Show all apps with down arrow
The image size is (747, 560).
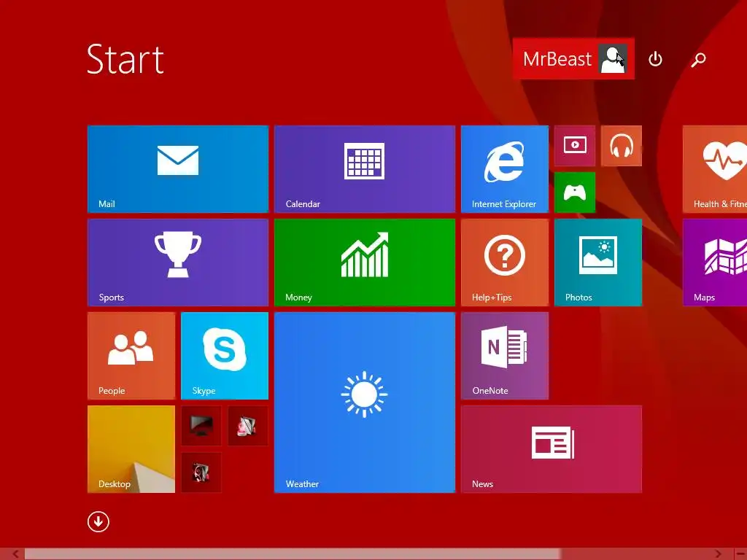coord(98,522)
